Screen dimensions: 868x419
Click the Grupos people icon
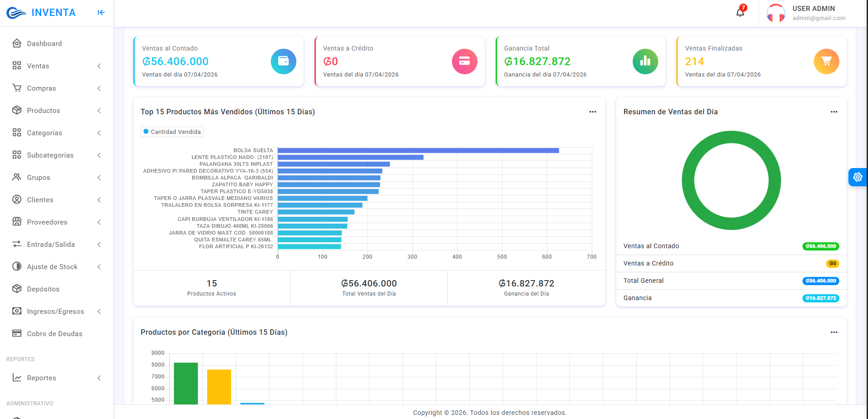[x=17, y=177]
